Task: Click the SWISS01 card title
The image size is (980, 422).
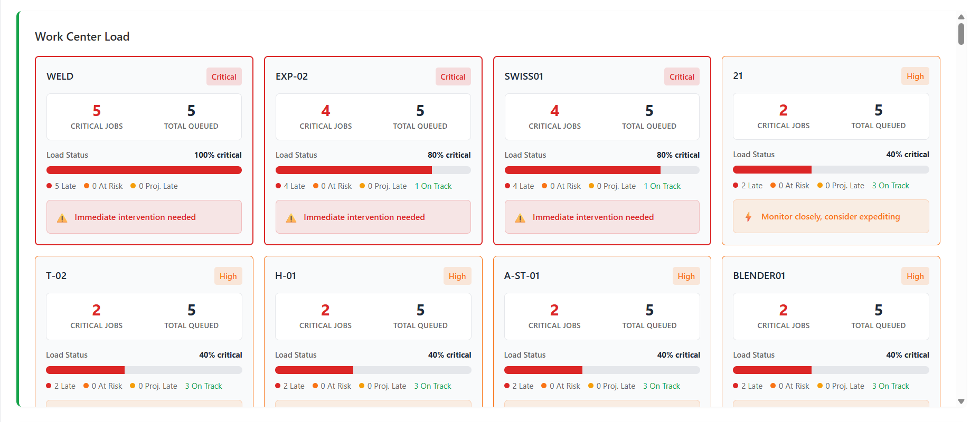Action: (x=524, y=76)
